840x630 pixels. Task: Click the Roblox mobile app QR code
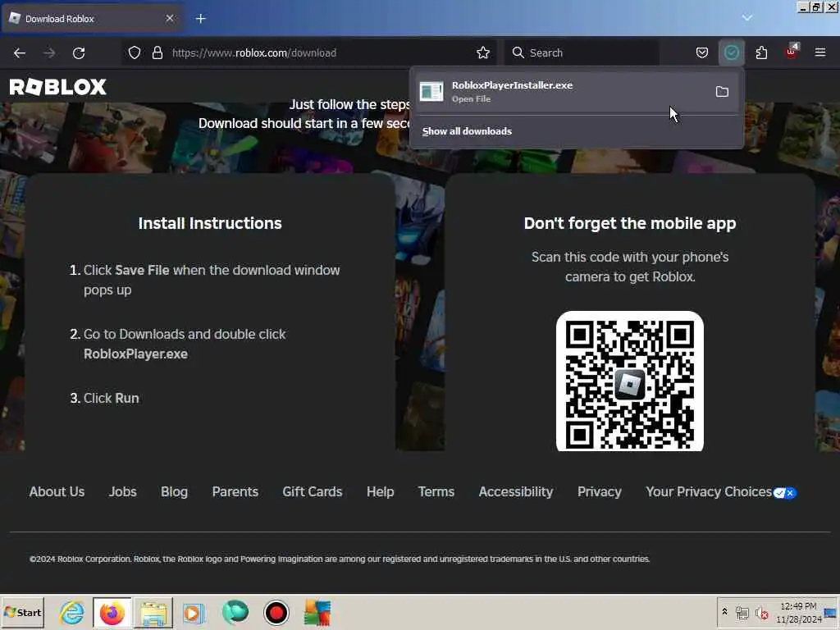click(x=629, y=381)
